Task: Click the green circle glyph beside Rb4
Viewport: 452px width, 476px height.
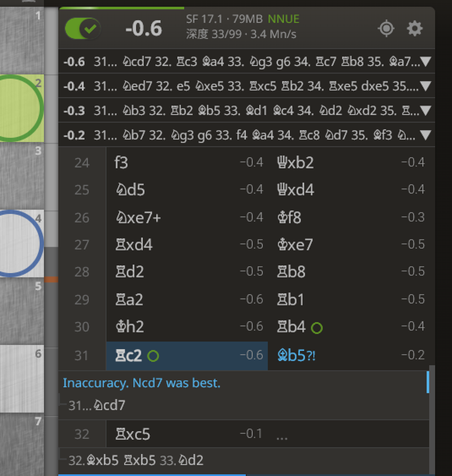Action: click(x=316, y=327)
